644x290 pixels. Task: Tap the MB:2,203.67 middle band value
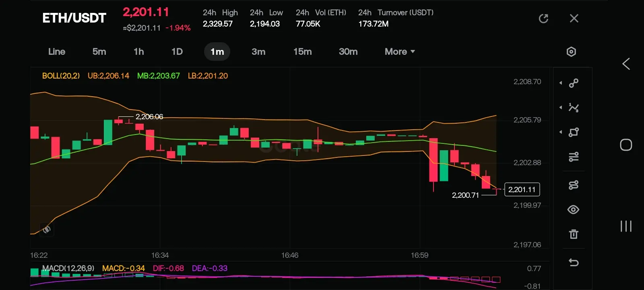coord(159,76)
